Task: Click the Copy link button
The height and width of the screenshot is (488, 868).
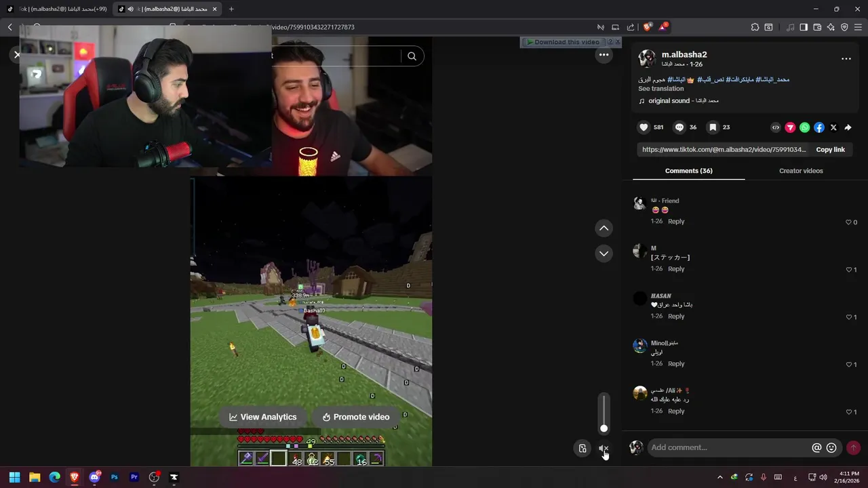Action: (x=830, y=150)
